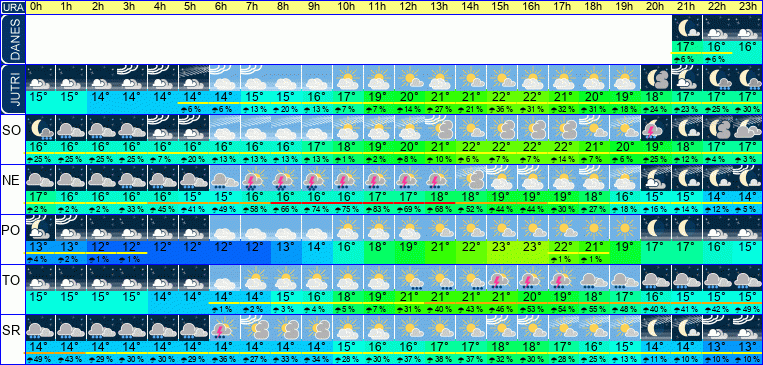Click the NE 7h thunderstorm weather icon

tap(256, 177)
